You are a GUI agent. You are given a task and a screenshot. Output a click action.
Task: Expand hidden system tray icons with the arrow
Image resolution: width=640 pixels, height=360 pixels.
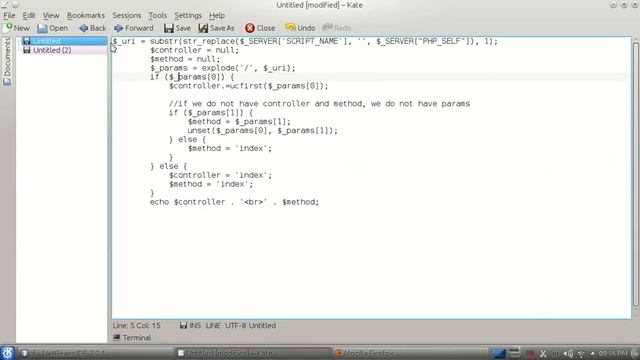592,353
